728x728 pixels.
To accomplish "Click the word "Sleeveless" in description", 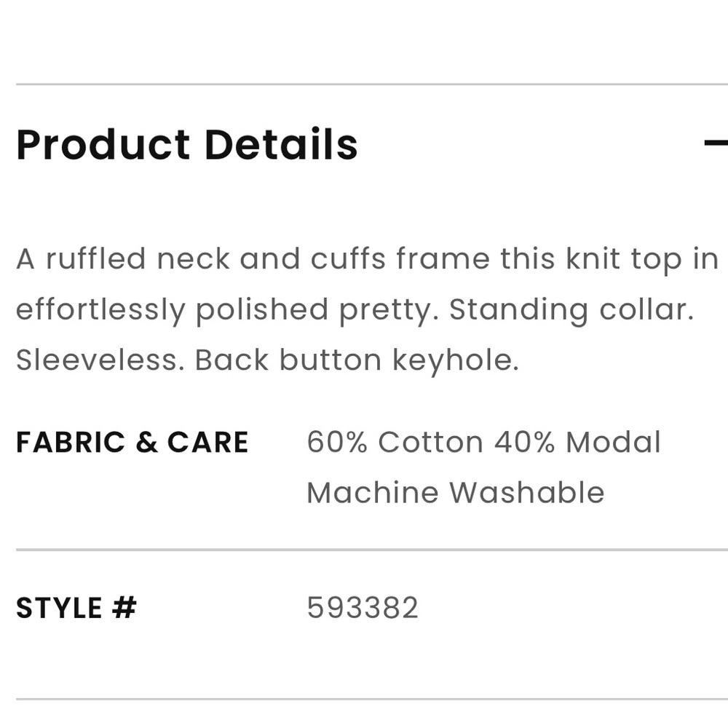I will tap(98, 360).
